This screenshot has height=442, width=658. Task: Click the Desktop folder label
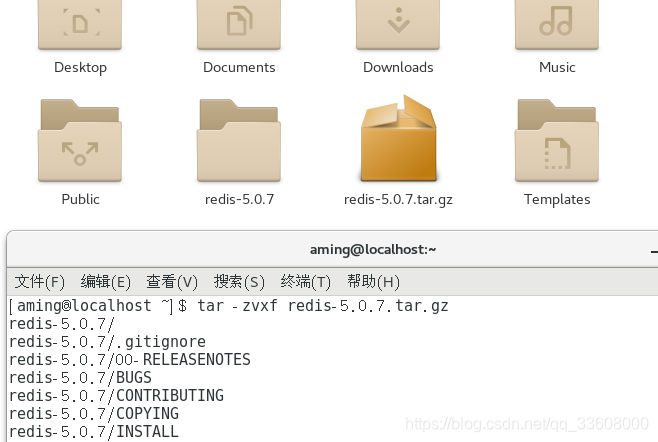(x=80, y=67)
